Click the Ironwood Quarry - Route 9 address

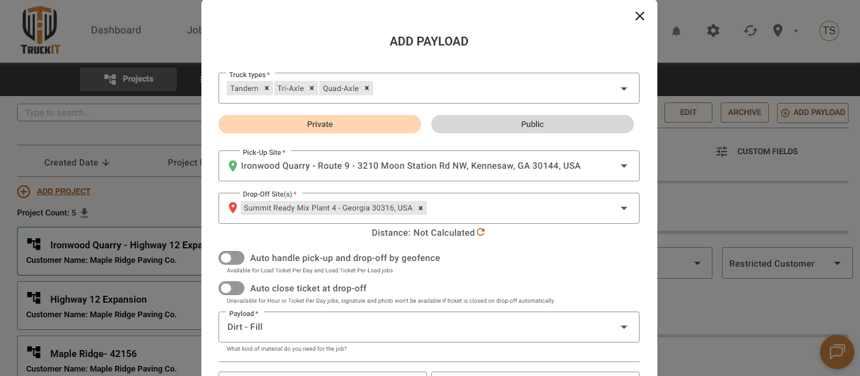pos(411,166)
